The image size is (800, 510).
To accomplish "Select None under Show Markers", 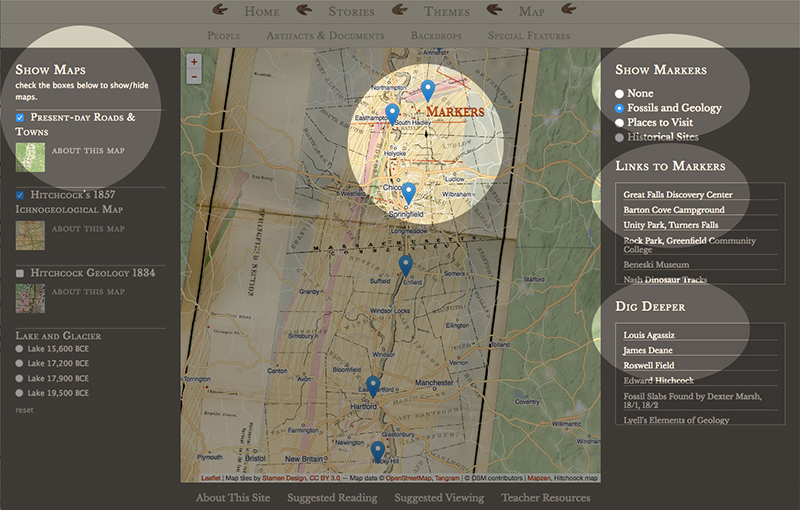I will [620, 94].
